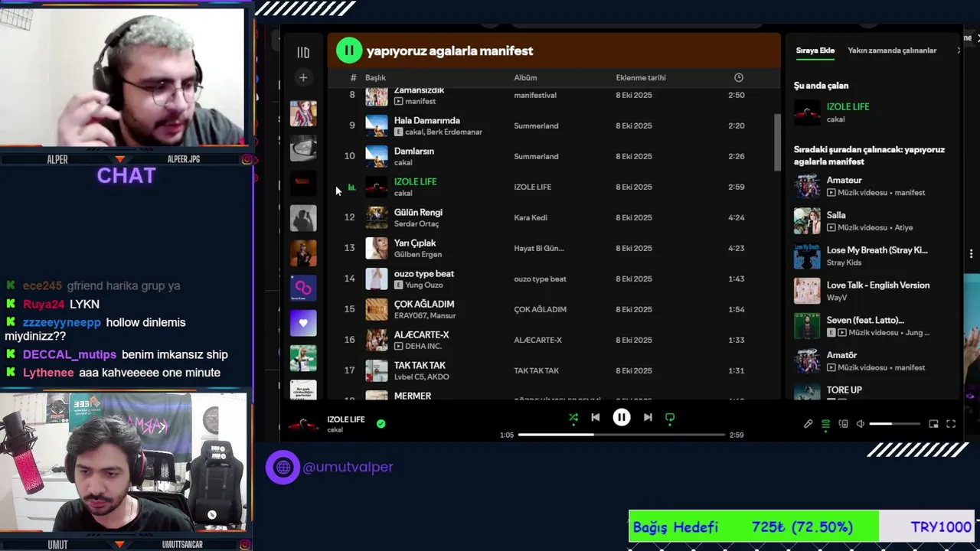Mute the volume speaker icon
Viewport: 980px width, 551px height.
pyautogui.click(x=861, y=424)
